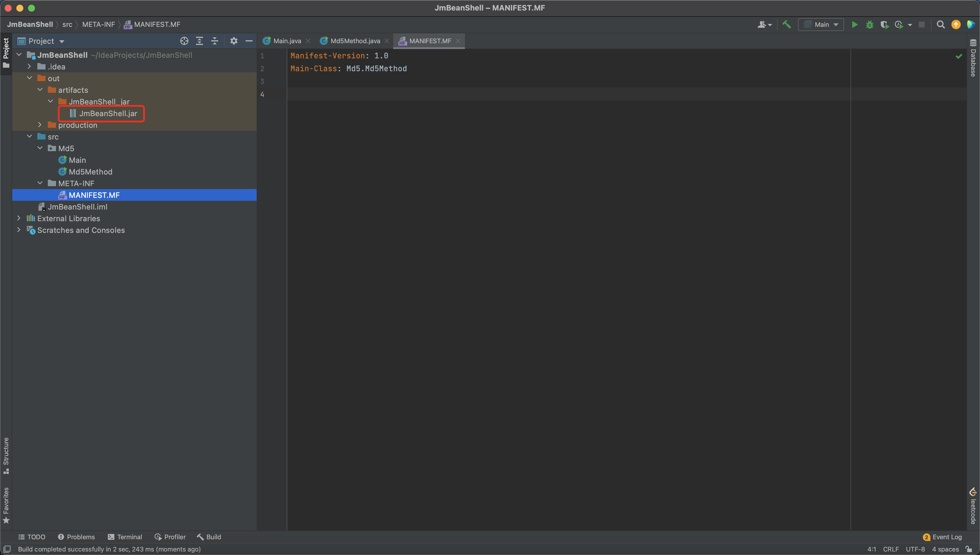Viewport: 980px width, 555px height.
Task: Open the colorful plugin icon at top right
Action: tap(971, 25)
